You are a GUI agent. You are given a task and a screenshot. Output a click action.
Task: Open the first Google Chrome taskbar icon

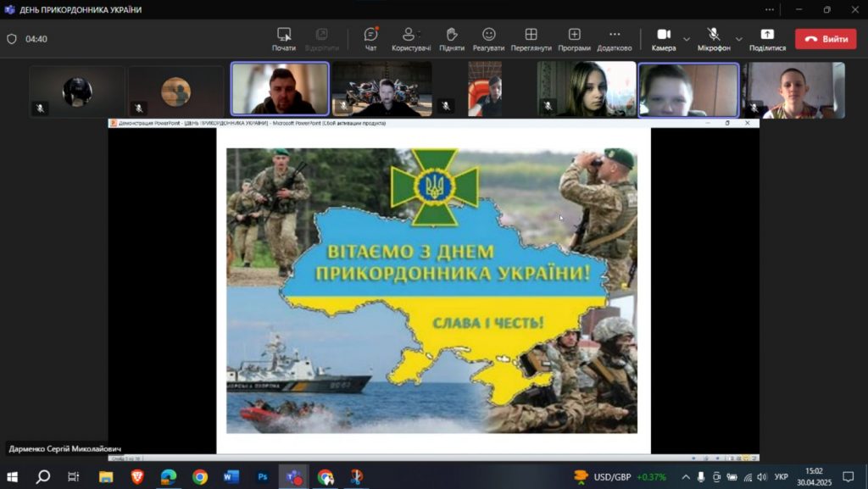(200, 477)
